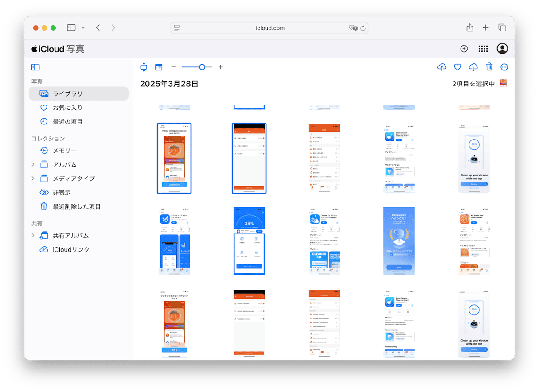Expand the メディアタイプ section
This screenshot has height=392, width=539.
tap(33, 179)
